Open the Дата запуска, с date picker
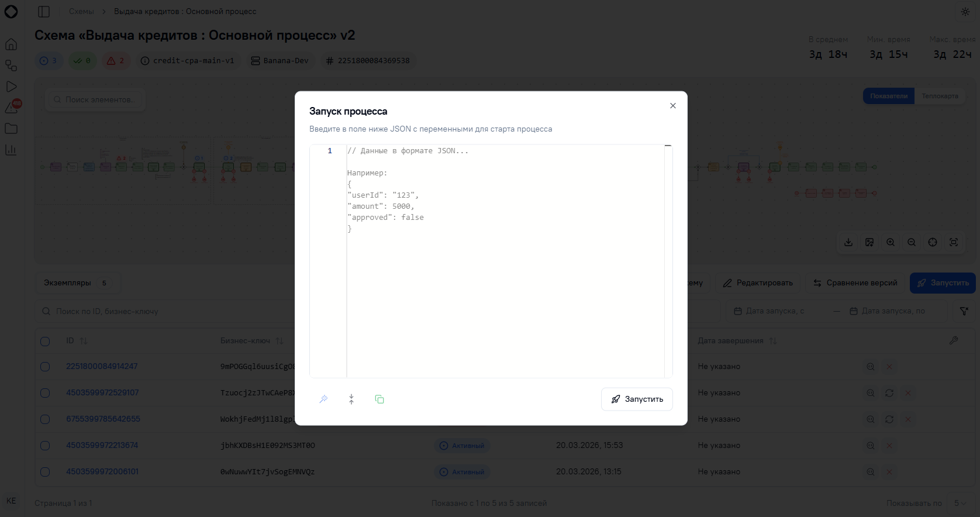The image size is (980, 517). click(775, 311)
